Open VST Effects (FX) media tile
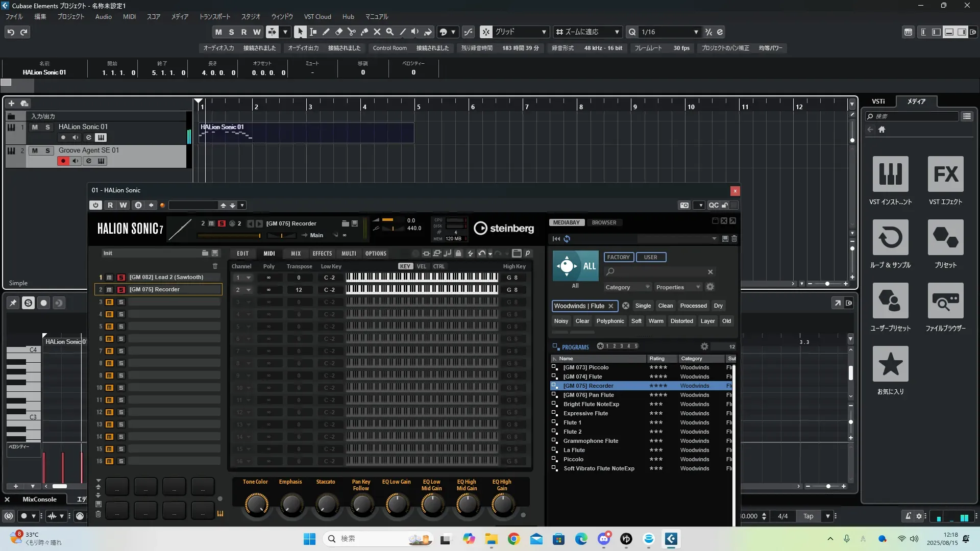This screenshot has height=551, width=980. click(945, 174)
